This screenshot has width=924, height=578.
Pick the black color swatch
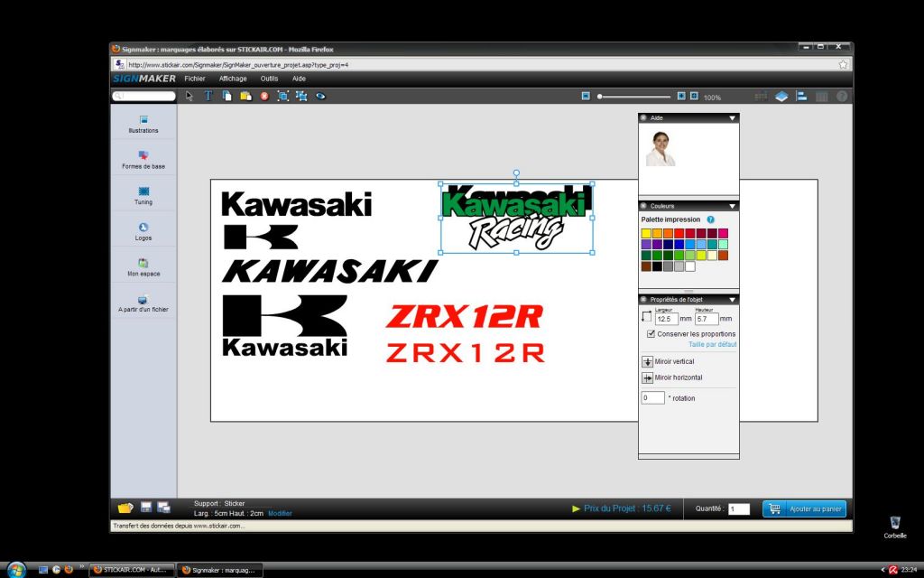pos(657,266)
